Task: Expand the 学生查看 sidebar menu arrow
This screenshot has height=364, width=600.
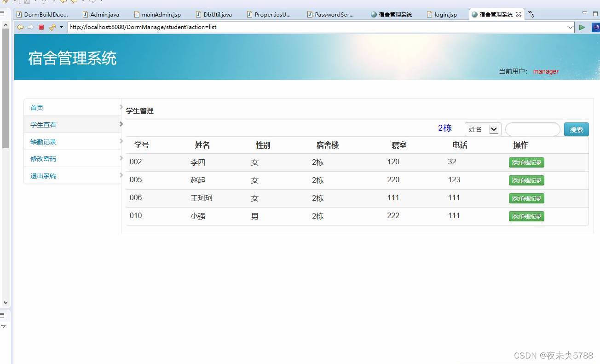Action: 121,124
